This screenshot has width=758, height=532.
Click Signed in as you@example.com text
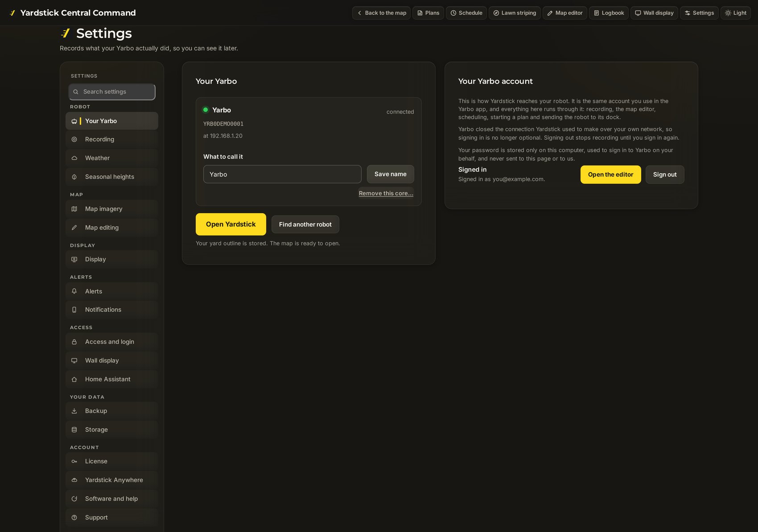point(502,179)
